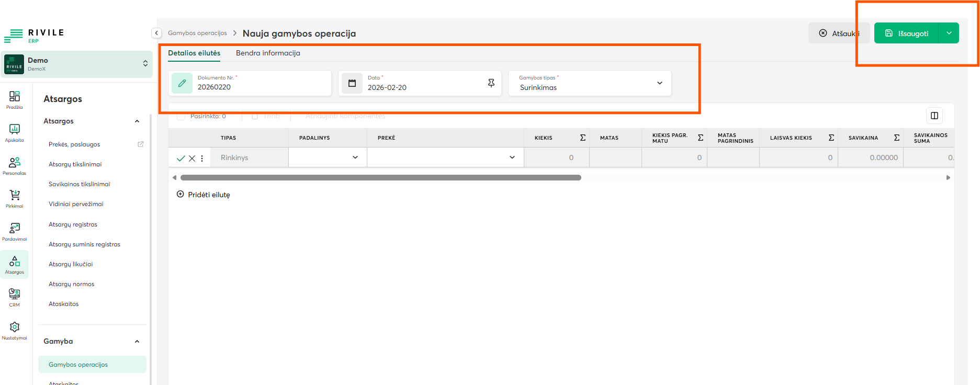
Task: Open the CRM module icon
Action: 15,297
